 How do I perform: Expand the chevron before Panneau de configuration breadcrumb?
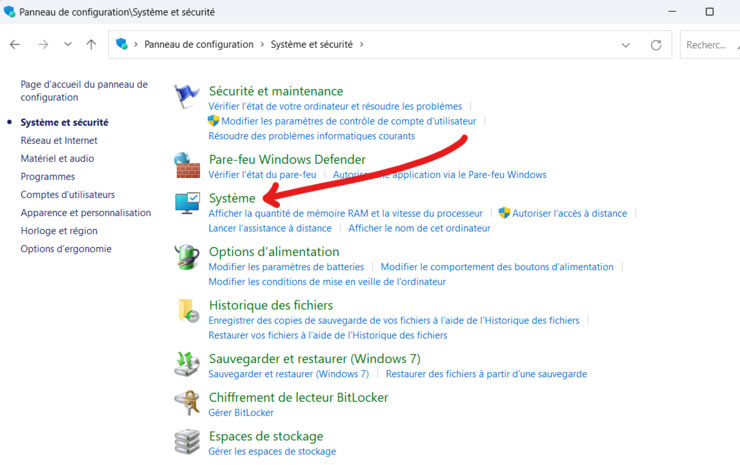(x=136, y=44)
